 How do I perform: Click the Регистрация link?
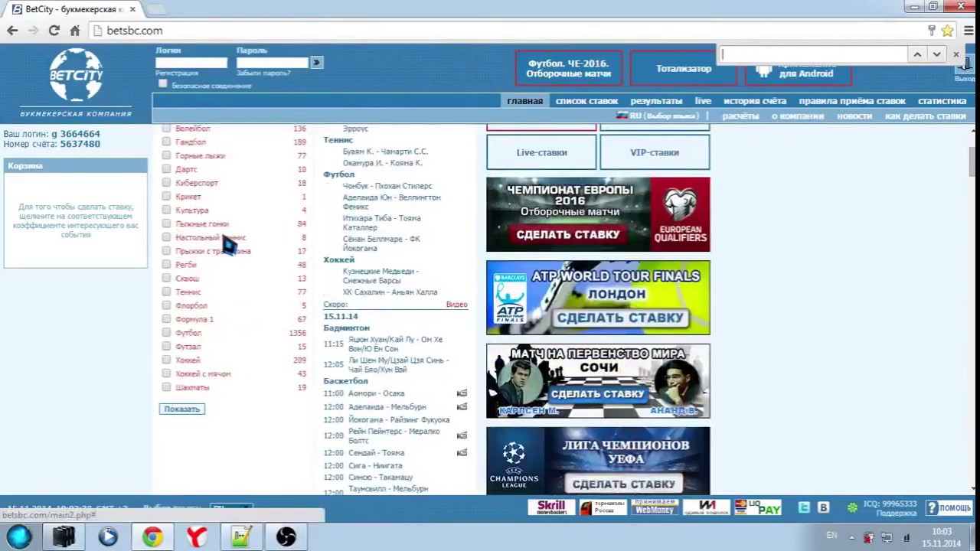177,73
